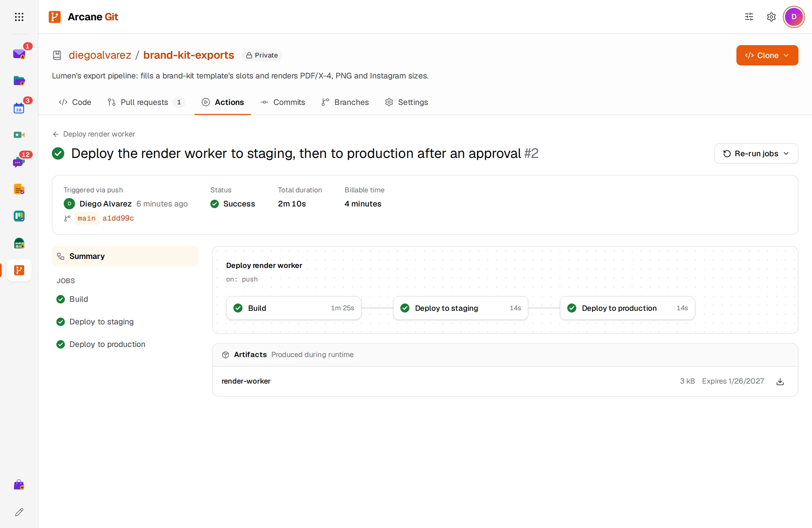Viewport: 812px width, 528px height.
Task: Open the store shopping bag icon
Action: coord(19,485)
